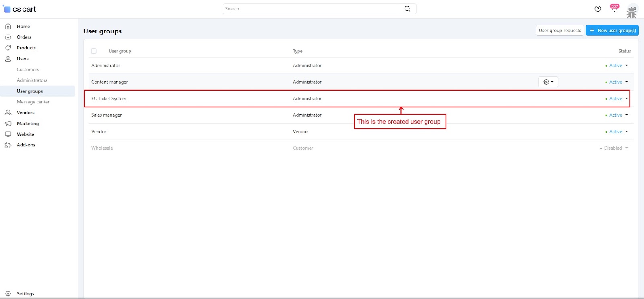Tick the select-all user groups checkbox
The image size is (644, 299).
94,51
